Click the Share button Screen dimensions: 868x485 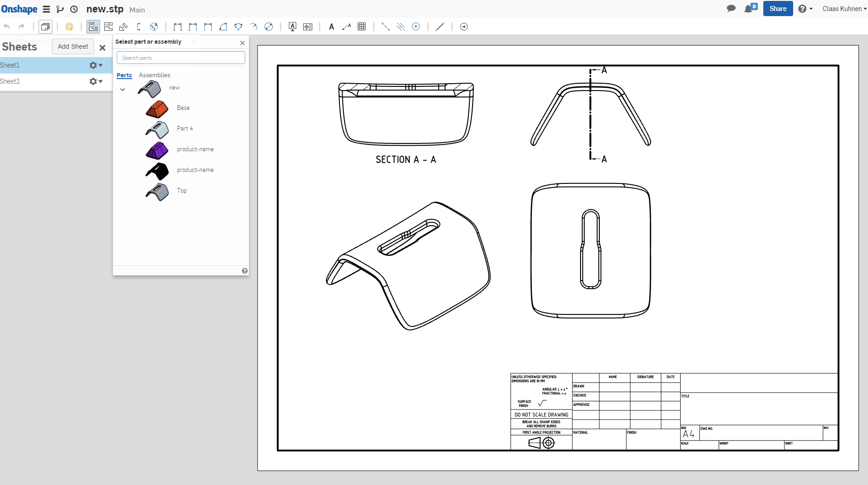(x=778, y=9)
